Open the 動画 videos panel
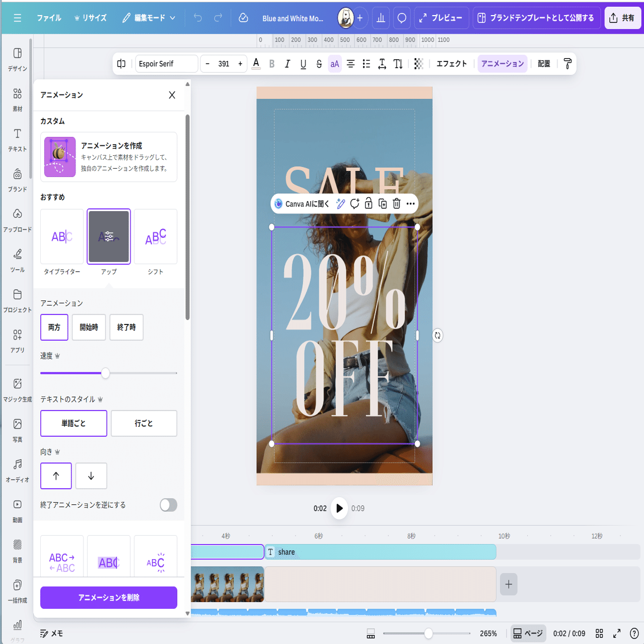Image resolution: width=644 pixels, height=644 pixels. (17, 511)
